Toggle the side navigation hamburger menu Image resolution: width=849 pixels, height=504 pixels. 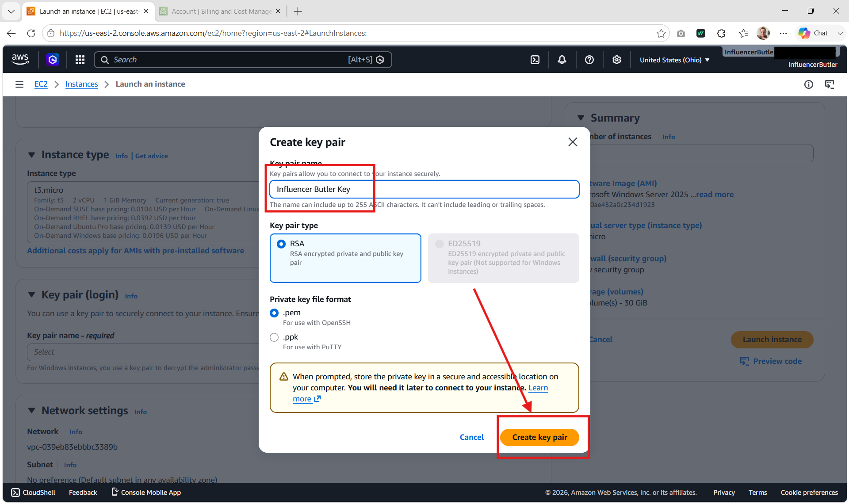point(19,84)
